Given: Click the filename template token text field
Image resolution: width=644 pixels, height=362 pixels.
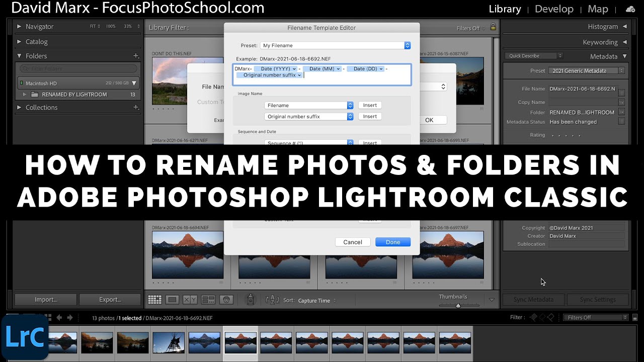Looking at the screenshot, I should (x=322, y=74).
